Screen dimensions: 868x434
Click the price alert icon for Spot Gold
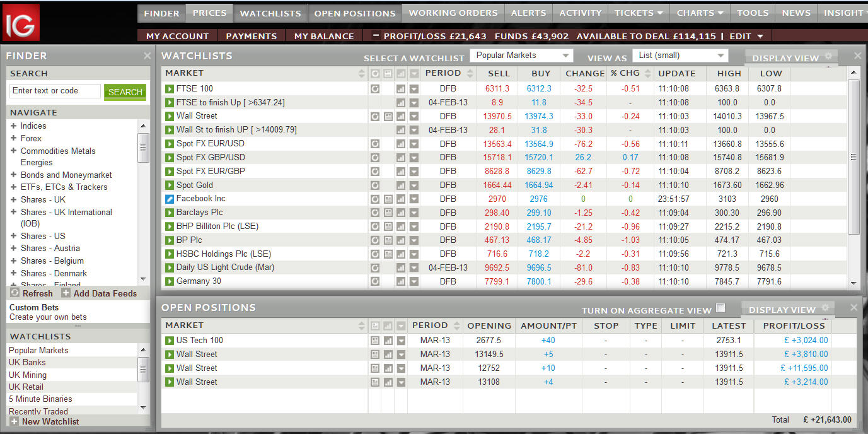pos(375,185)
